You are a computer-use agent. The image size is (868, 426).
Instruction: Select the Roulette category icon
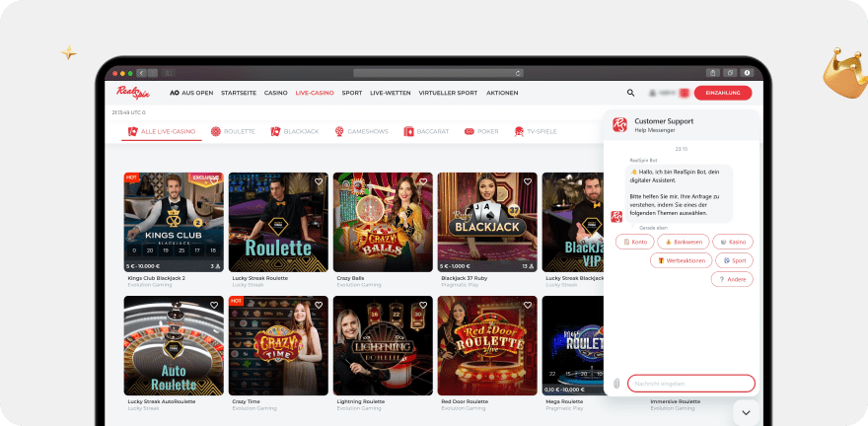click(x=216, y=131)
